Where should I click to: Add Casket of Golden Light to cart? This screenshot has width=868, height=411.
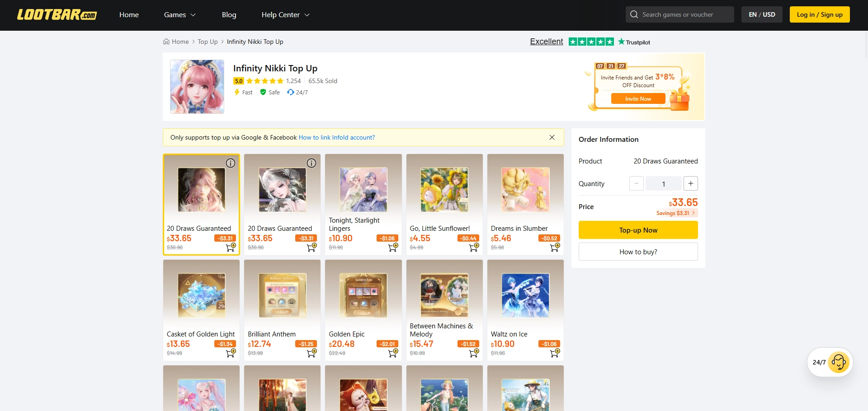231,353
